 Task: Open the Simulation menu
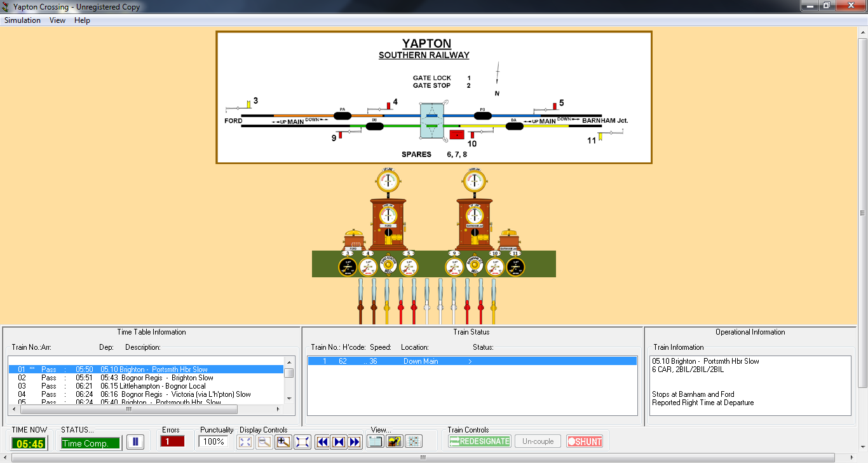22,20
